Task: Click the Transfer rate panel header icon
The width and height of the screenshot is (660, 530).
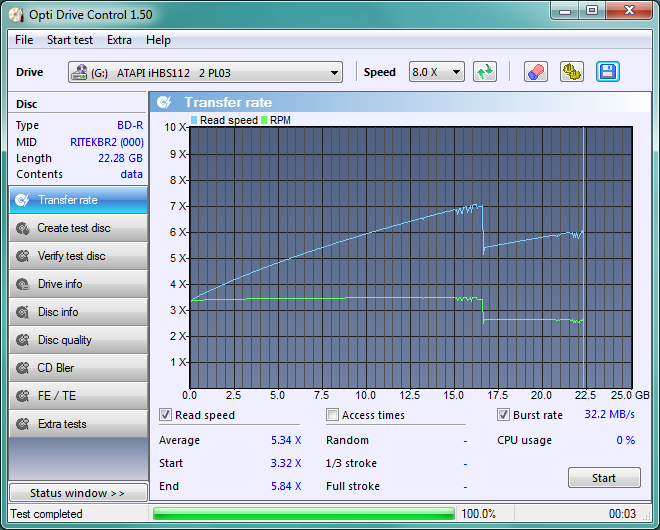Action: pyautogui.click(x=164, y=102)
